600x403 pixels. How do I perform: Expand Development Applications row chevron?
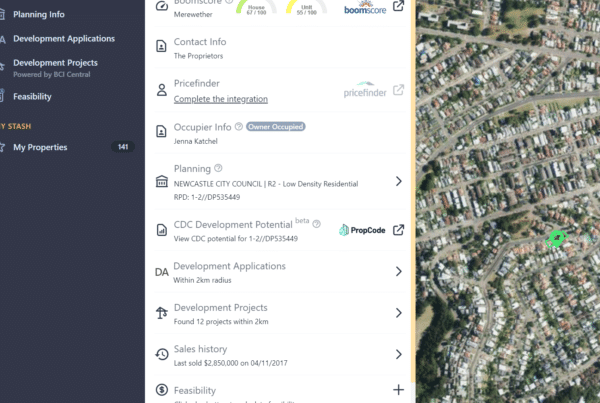tap(398, 271)
